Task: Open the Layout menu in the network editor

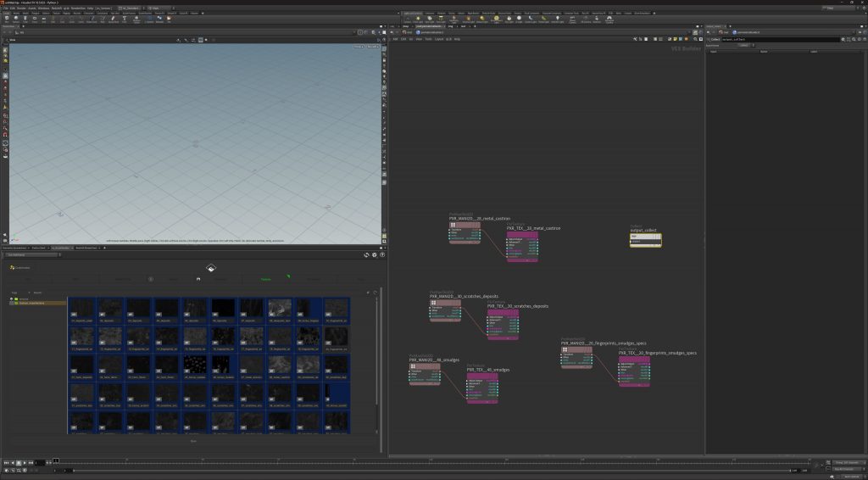Action: tap(439, 38)
